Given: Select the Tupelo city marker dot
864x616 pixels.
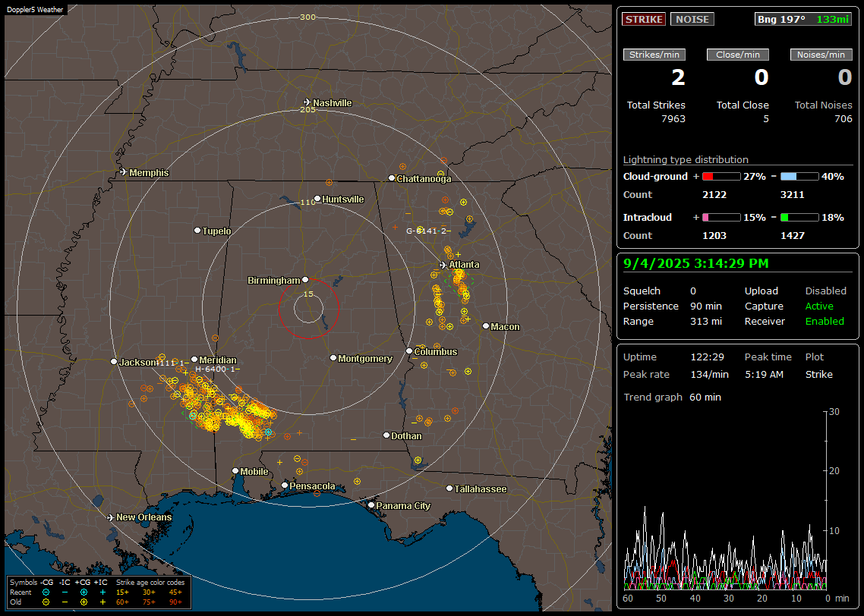Looking at the screenshot, I should (197, 230).
